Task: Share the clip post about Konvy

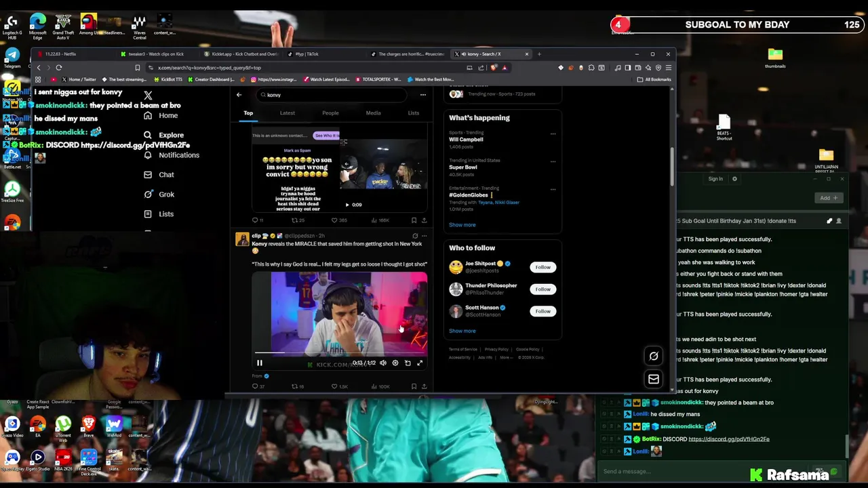Action: click(x=424, y=386)
